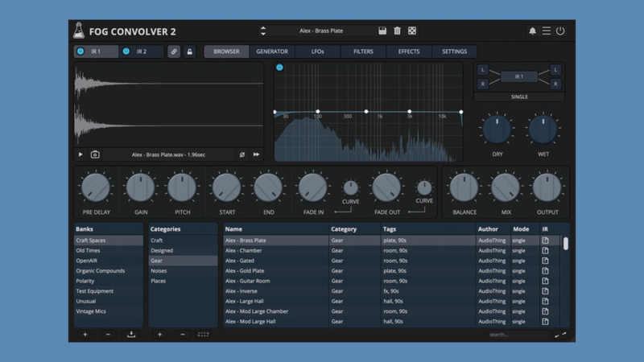This screenshot has width=644, height=362.
Task: Delete preset using the trash icon
Action: [397, 31]
